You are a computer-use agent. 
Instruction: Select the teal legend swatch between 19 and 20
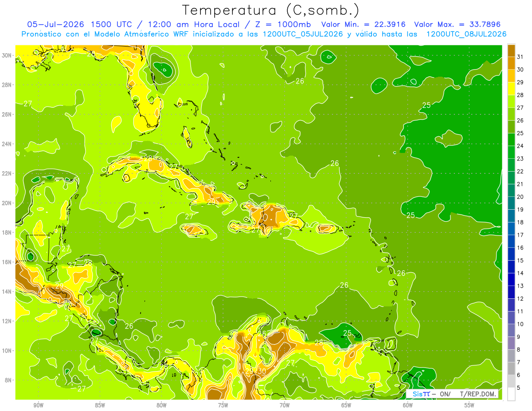pyautogui.click(x=511, y=203)
